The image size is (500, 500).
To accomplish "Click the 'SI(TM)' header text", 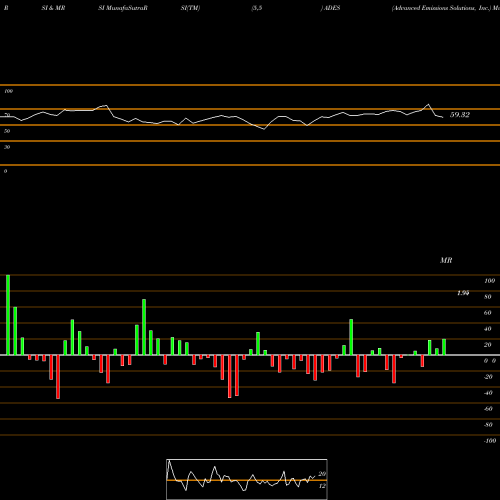I will pos(190,8).
